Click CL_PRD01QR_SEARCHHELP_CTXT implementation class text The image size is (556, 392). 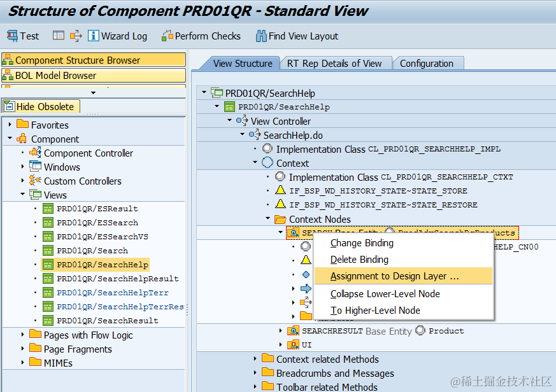coord(447,177)
